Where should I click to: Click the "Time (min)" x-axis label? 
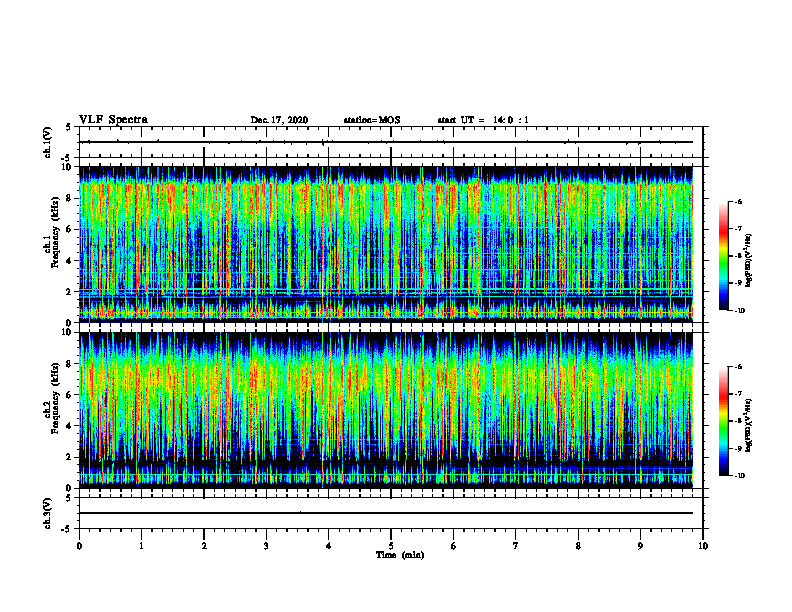[x=400, y=555]
